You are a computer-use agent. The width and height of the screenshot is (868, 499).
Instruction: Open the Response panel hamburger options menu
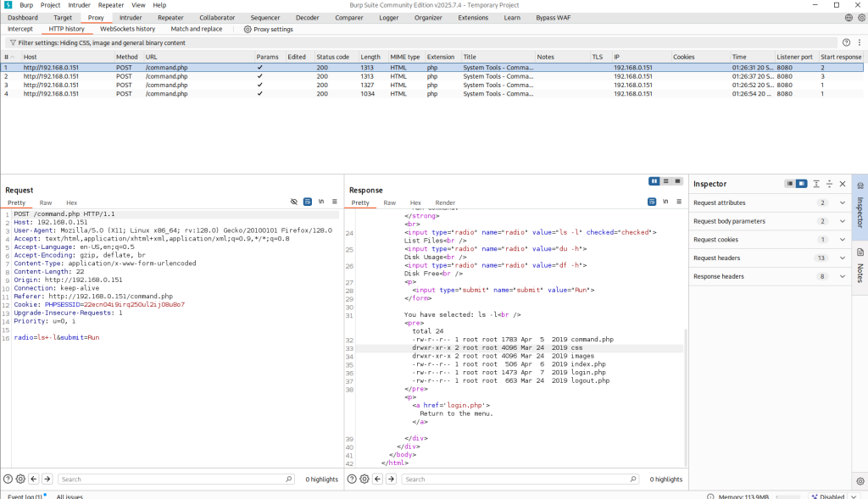pyautogui.click(x=678, y=202)
